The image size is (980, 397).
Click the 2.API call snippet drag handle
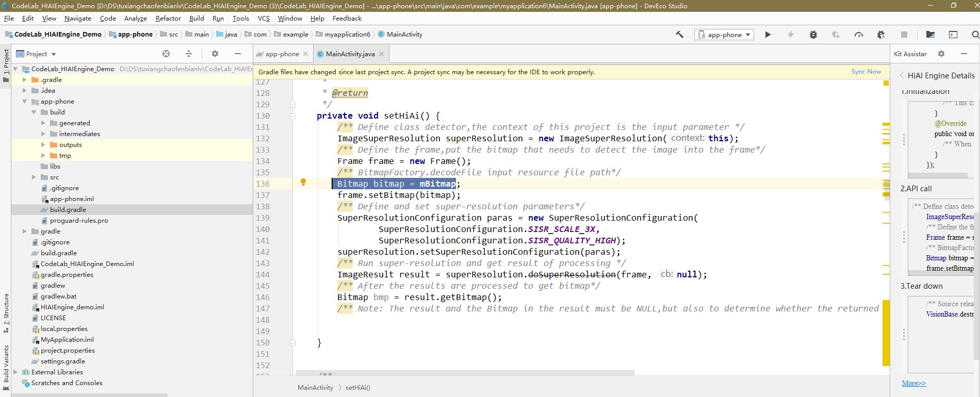[x=904, y=237]
